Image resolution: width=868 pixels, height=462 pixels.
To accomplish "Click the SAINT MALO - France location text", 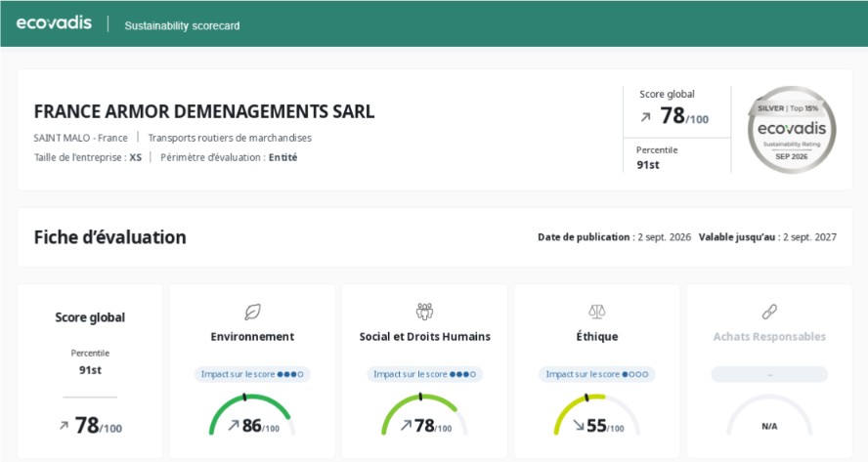I will (x=80, y=138).
